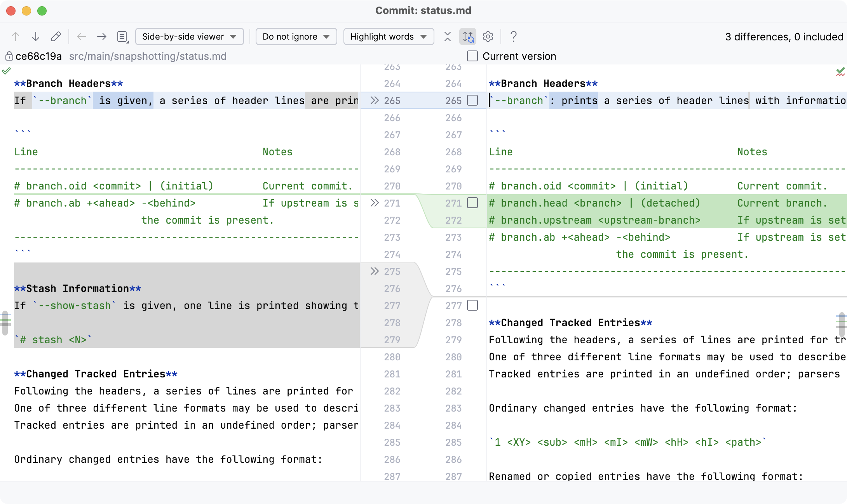847x504 pixels.
Task: Open the changed lines document icon
Action: [122, 36]
